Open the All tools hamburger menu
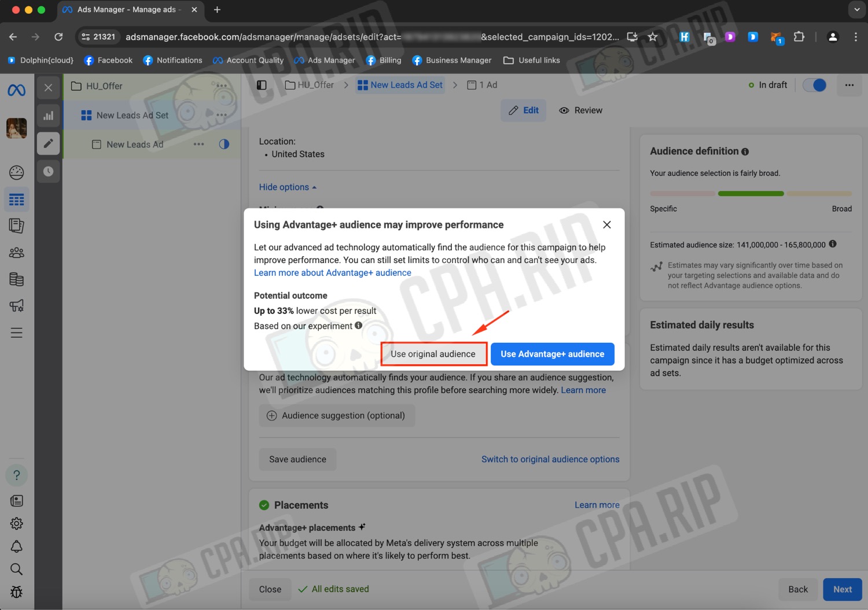868x610 pixels. point(16,333)
